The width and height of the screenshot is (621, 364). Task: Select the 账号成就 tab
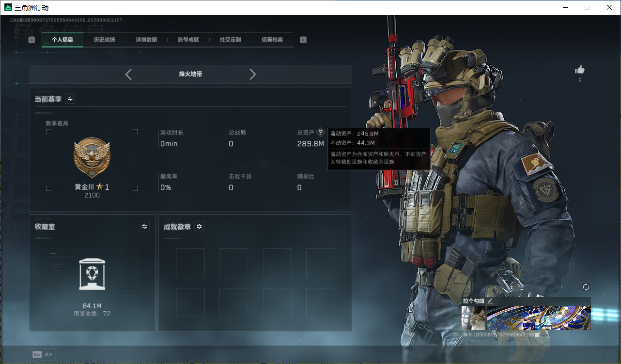pyautogui.click(x=188, y=40)
